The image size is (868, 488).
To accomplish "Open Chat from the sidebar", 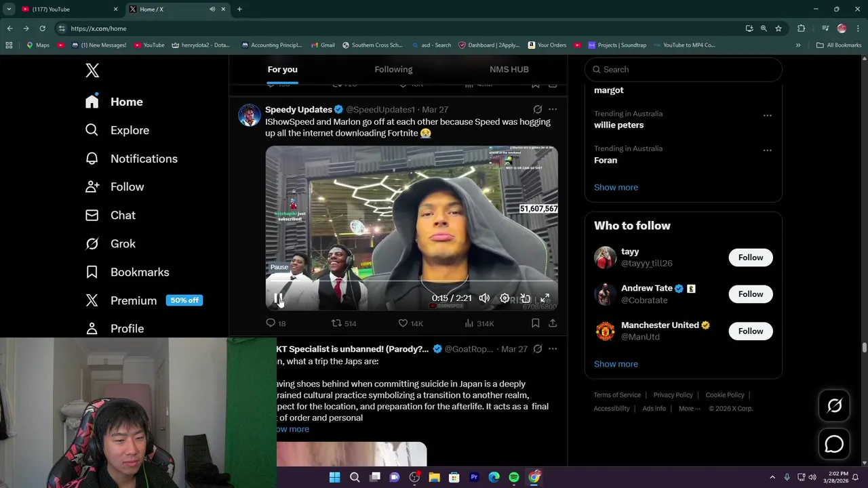I will 111,216.
